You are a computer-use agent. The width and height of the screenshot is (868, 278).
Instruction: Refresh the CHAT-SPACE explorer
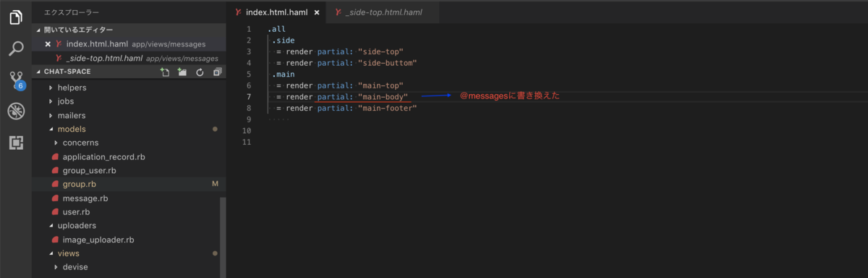pyautogui.click(x=200, y=72)
